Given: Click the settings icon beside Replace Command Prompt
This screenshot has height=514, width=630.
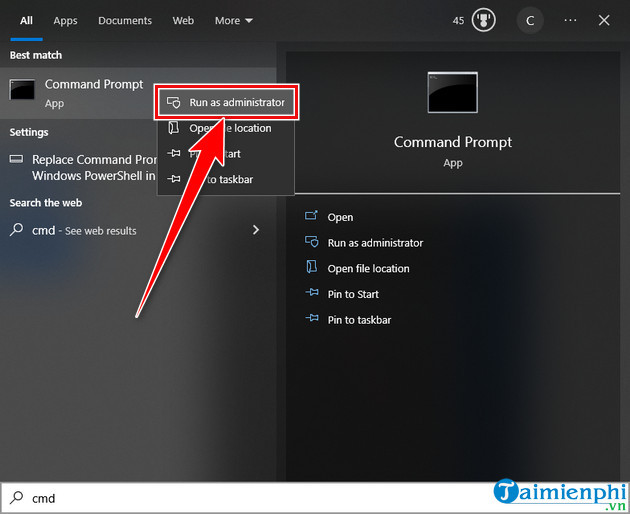Looking at the screenshot, I should (x=16, y=159).
